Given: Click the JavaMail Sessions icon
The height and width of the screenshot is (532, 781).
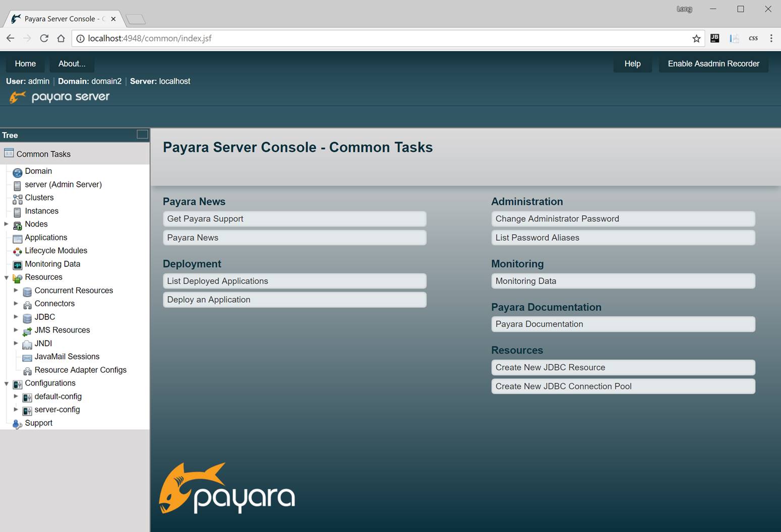Looking at the screenshot, I should coord(27,358).
